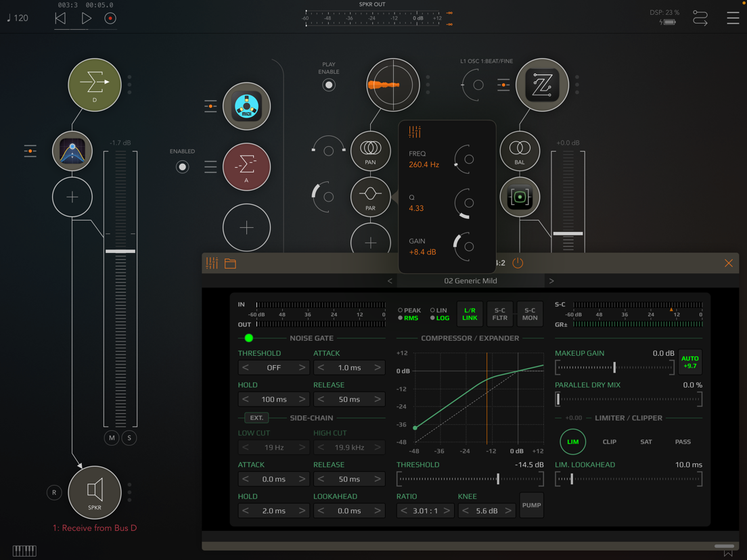Click the record button in transport
Viewport: 747px width, 560px height.
(x=110, y=18)
